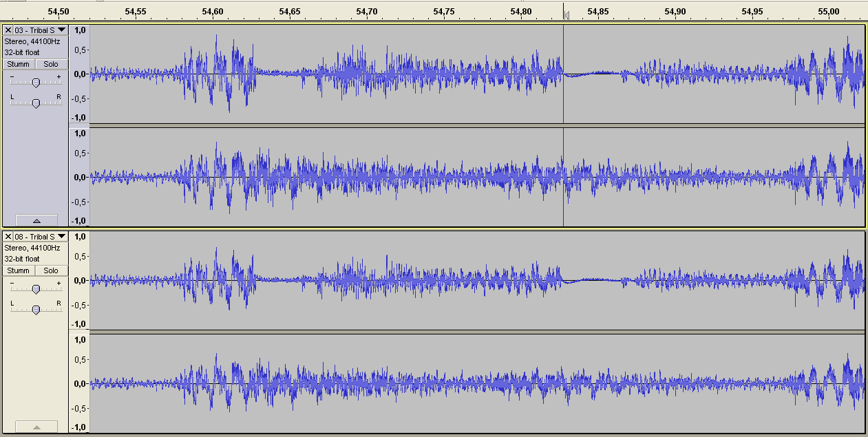Open the 03 - Tribal S track menu
The height and width of the screenshot is (437, 868).
point(41,30)
